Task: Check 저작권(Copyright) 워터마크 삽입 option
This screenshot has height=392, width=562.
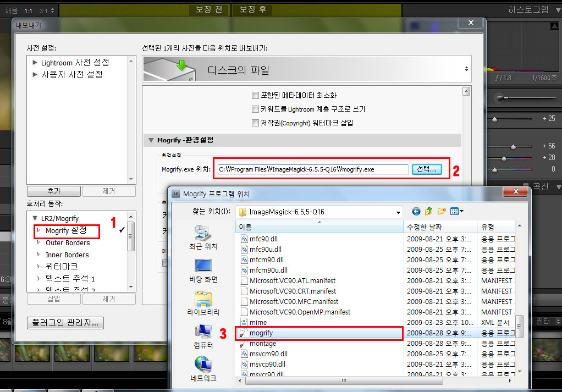Action: tap(255, 123)
